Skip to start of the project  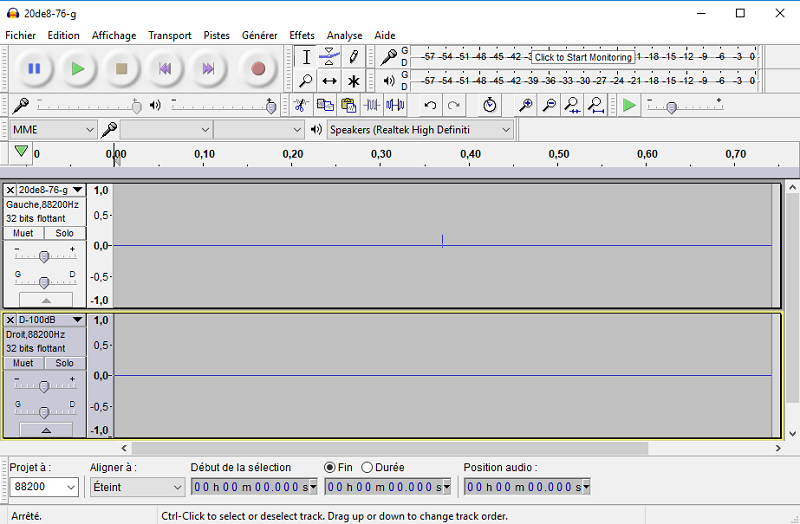164,68
